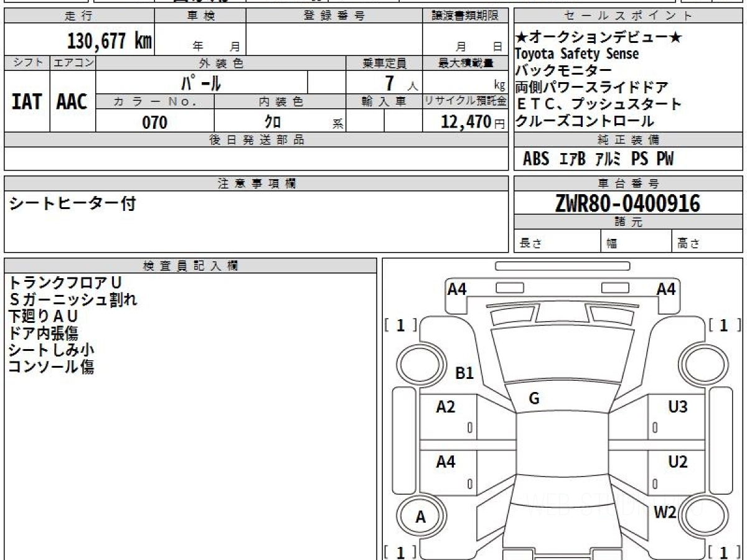
Task: Click the 乗車定員 header
Action: 384,63
